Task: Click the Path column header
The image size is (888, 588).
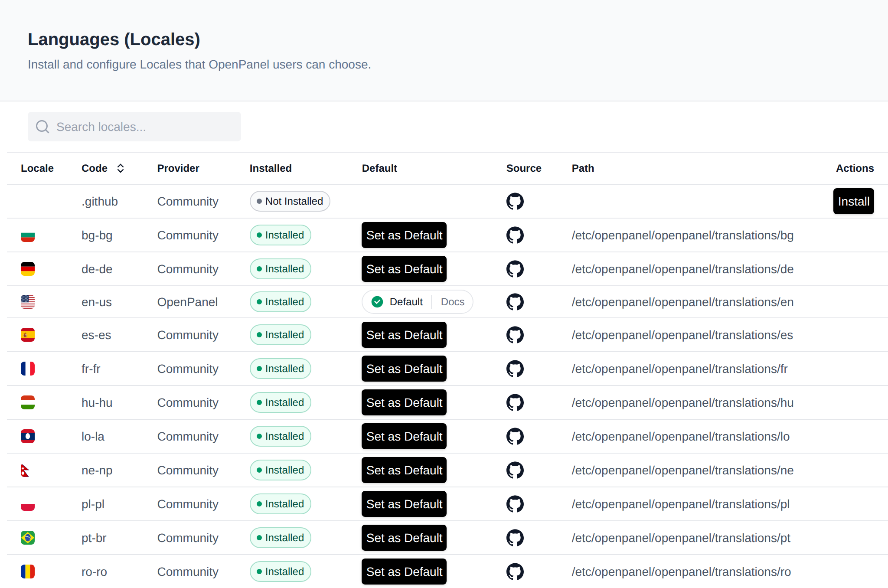Action: click(x=583, y=168)
